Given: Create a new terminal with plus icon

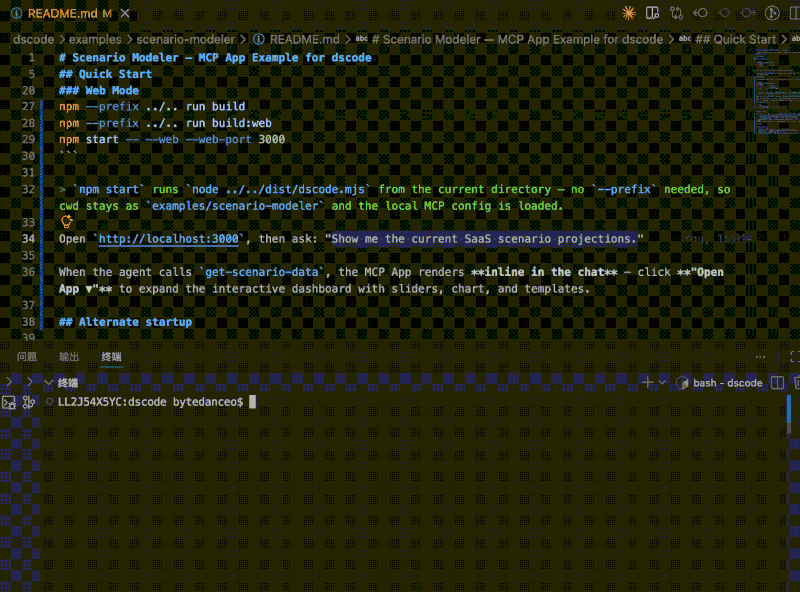Looking at the screenshot, I should click(647, 382).
